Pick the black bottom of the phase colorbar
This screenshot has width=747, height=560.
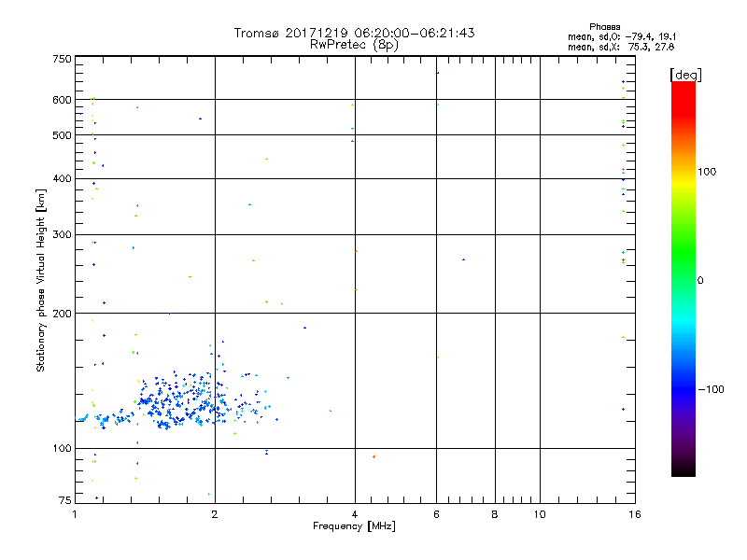point(684,469)
